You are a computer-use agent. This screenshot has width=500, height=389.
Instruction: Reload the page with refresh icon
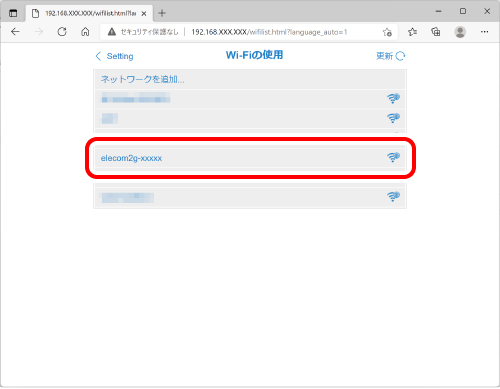click(x=62, y=32)
